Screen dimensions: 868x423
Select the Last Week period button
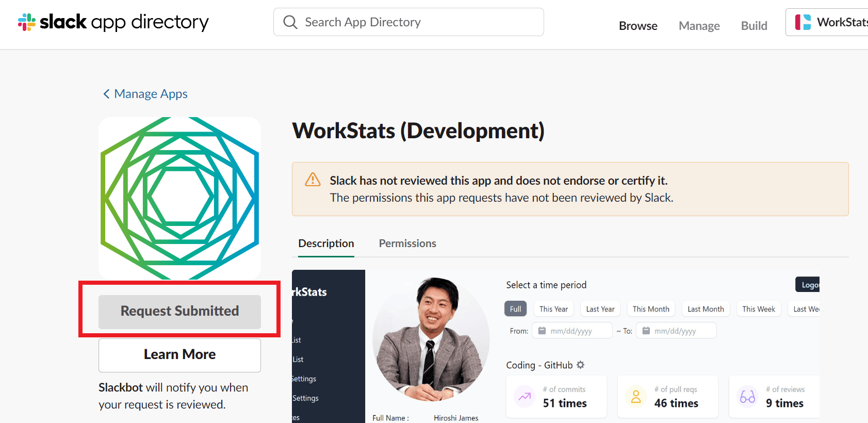(x=804, y=308)
